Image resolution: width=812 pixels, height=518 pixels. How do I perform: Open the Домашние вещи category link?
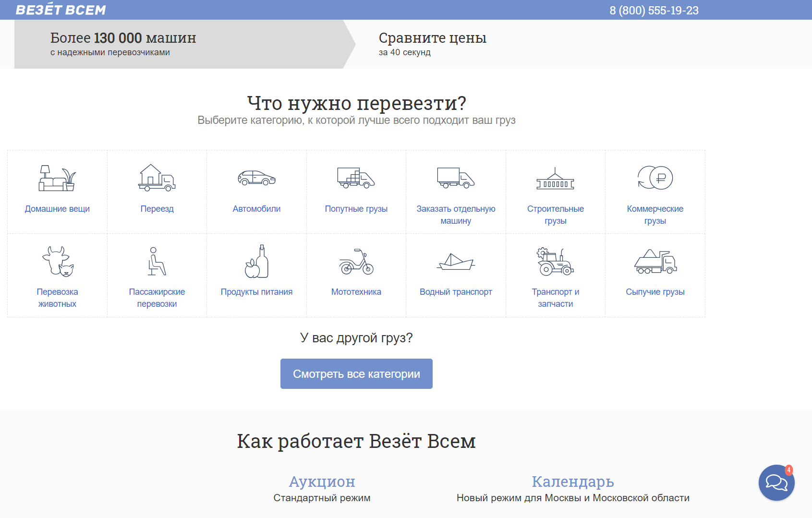coord(57,209)
